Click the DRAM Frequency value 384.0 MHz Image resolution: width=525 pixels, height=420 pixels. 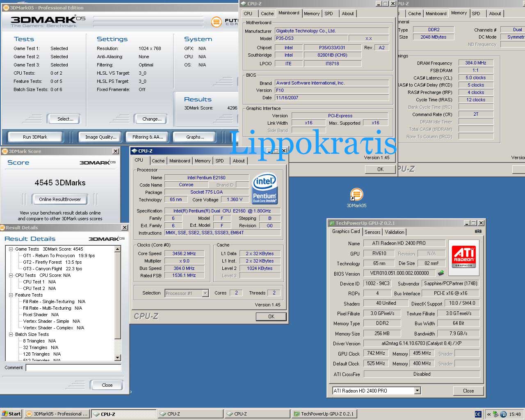click(x=476, y=63)
